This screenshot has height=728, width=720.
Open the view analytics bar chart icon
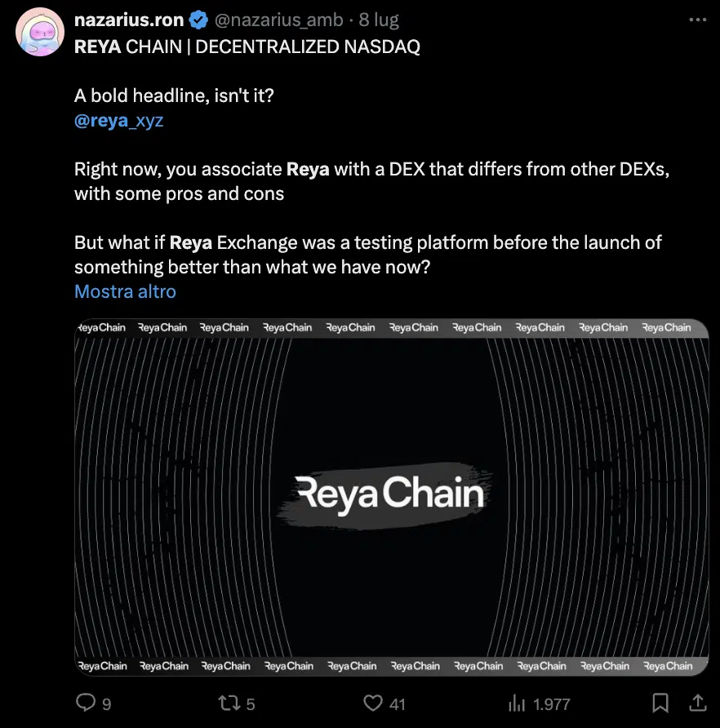click(x=517, y=703)
